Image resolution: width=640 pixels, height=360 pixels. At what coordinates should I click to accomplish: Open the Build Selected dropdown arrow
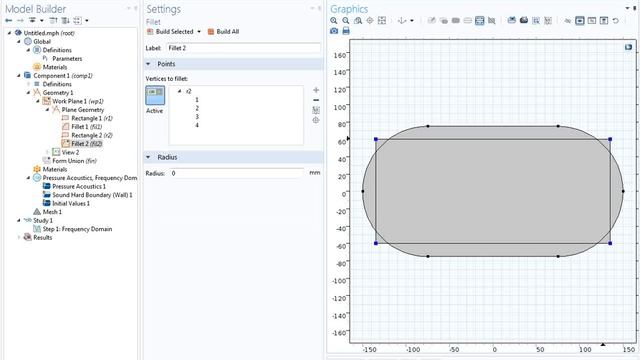[x=199, y=31]
